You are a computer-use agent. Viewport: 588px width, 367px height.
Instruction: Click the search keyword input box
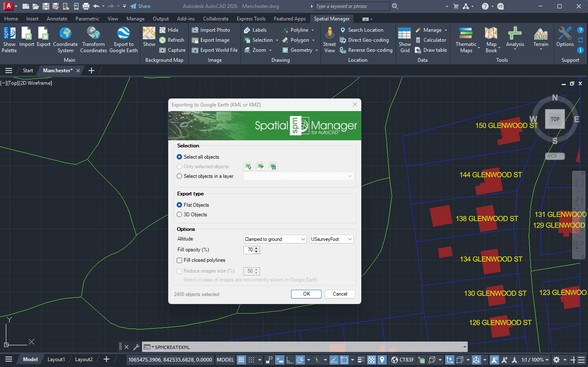click(x=352, y=6)
